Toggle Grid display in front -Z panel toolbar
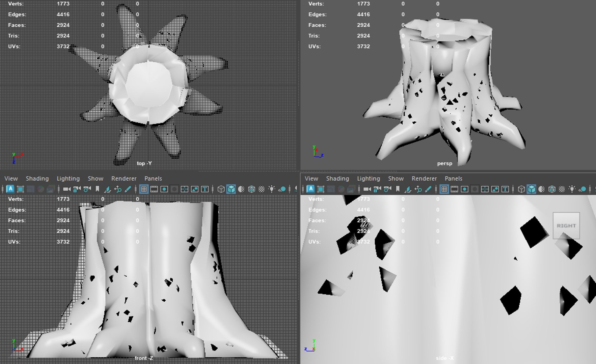This screenshot has height=364, width=596. pos(144,189)
